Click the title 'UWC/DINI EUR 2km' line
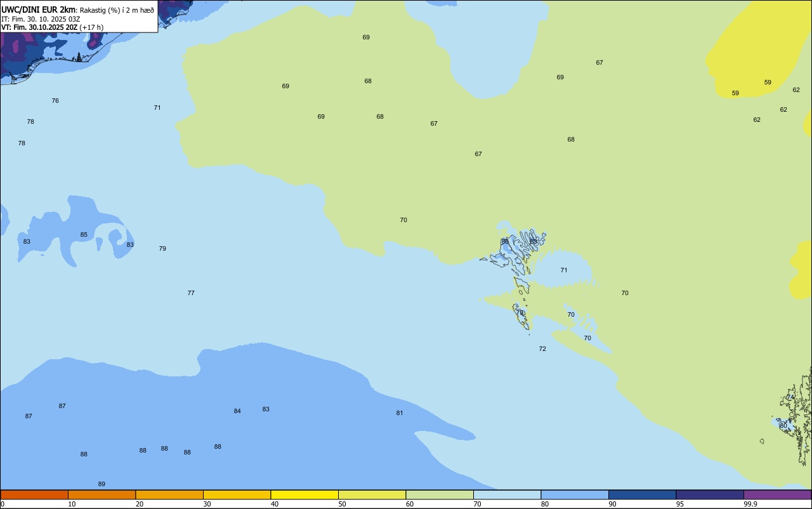Image resolution: width=812 pixels, height=509 pixels. pos(77,10)
